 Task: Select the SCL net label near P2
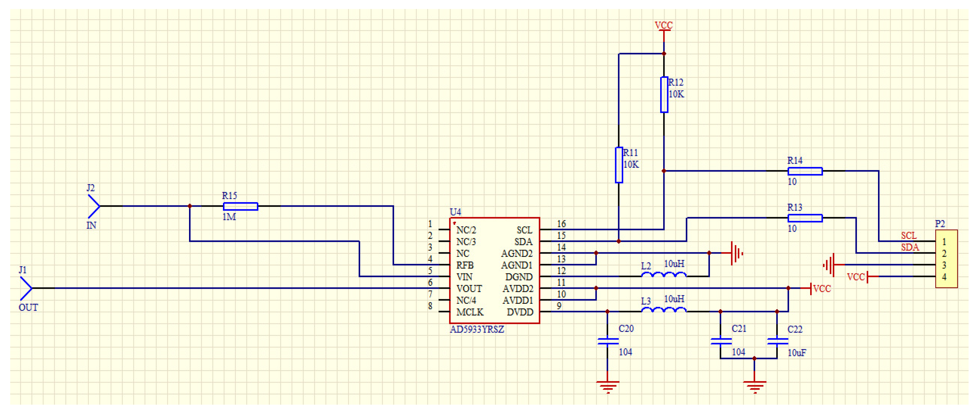pyautogui.click(x=909, y=235)
